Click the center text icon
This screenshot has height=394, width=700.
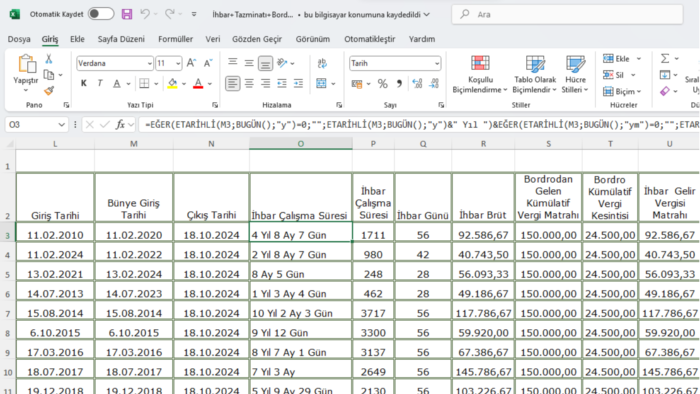coord(249,83)
